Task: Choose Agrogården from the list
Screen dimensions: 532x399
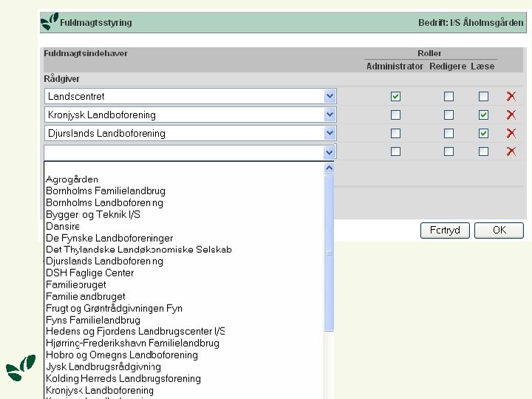Action: pyautogui.click(x=72, y=179)
